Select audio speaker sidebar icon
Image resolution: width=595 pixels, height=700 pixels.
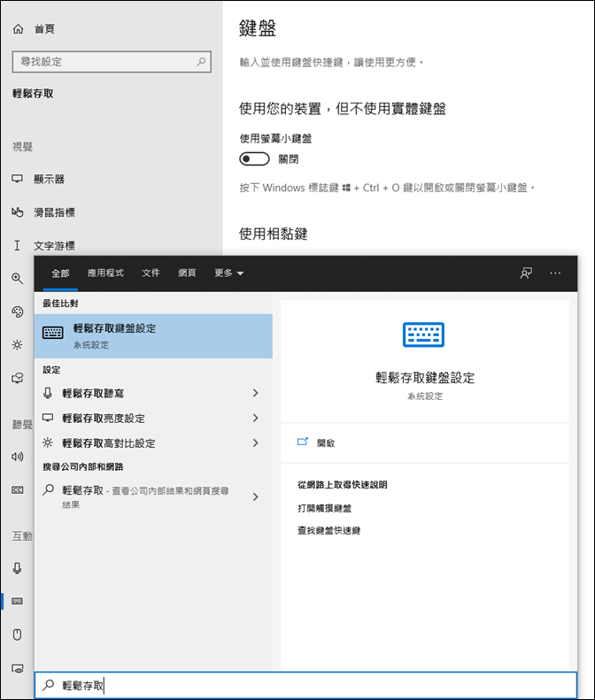coord(18,457)
